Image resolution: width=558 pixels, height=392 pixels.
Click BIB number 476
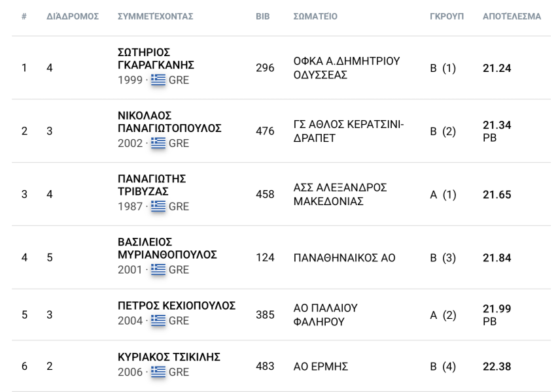(265, 131)
